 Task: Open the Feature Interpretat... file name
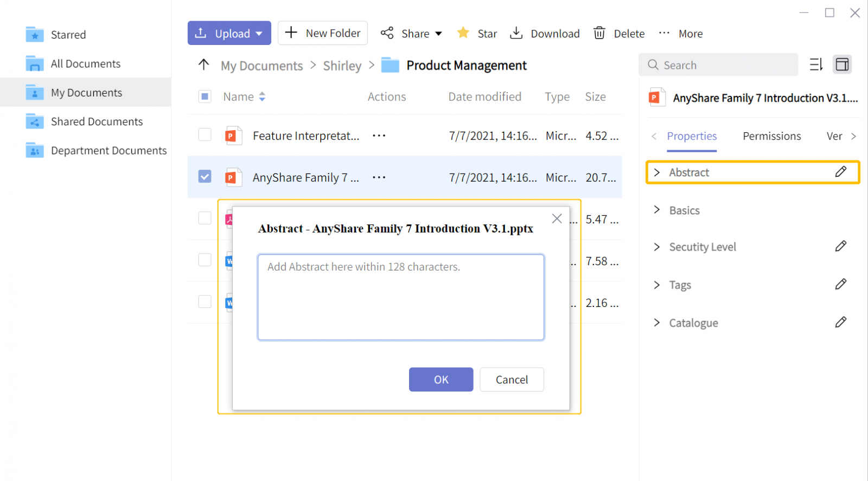coord(306,136)
